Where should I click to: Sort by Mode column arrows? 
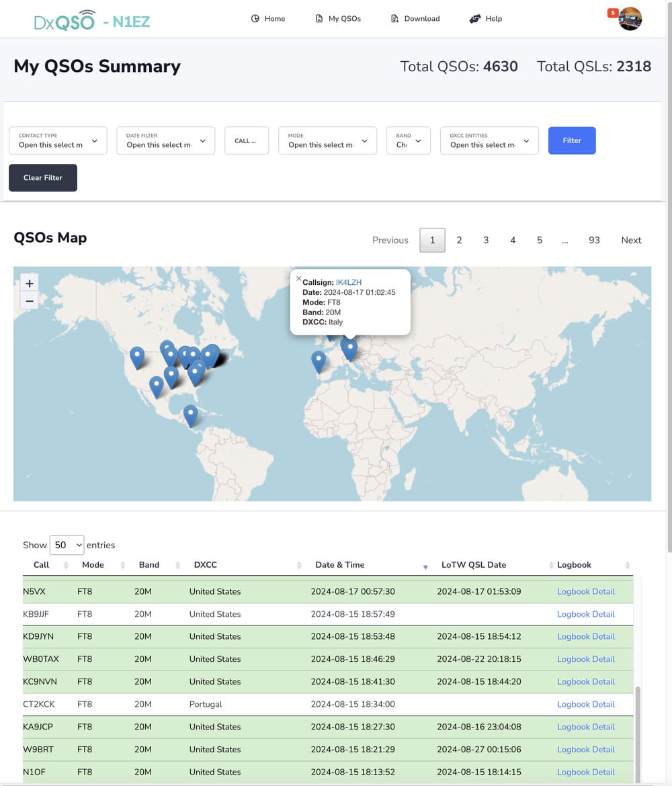click(x=122, y=565)
